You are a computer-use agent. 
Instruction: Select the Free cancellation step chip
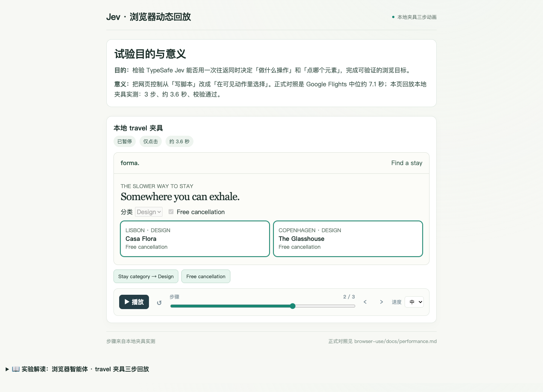point(206,276)
